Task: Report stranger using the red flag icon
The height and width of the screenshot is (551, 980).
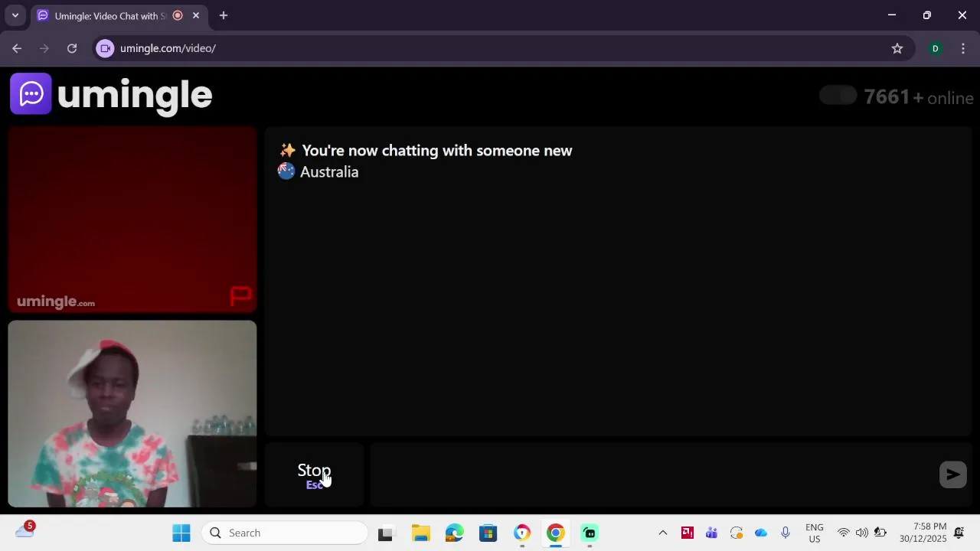Action: click(241, 296)
